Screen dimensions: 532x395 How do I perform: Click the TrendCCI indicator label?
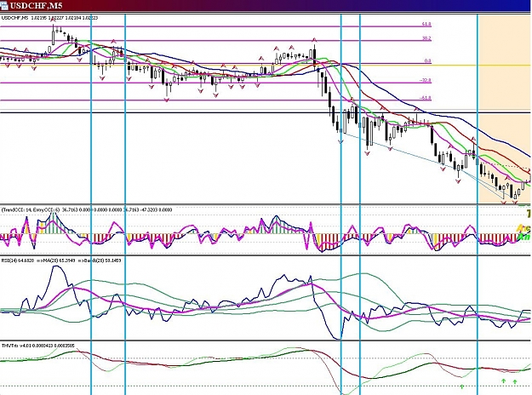pos(87,210)
